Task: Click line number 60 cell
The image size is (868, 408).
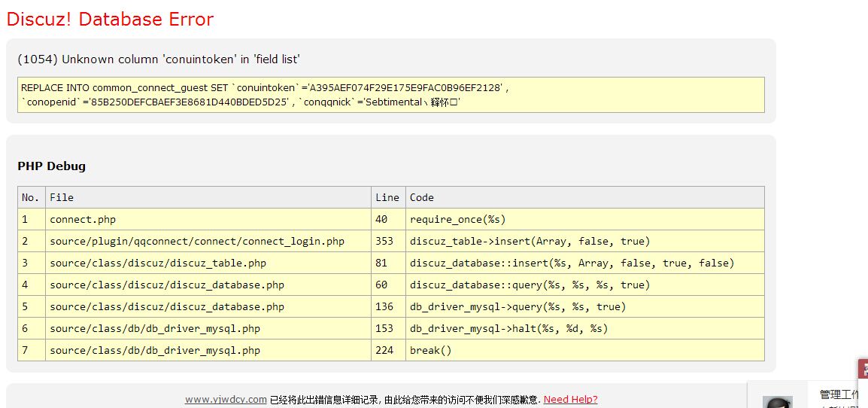Action: 388,285
